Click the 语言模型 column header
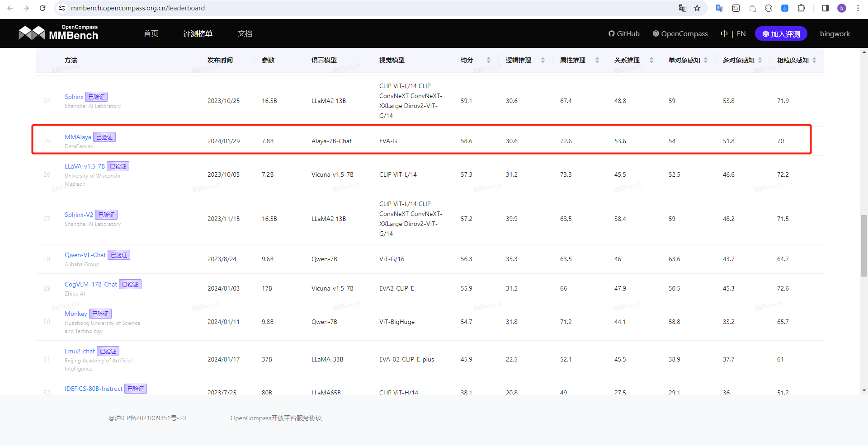This screenshot has width=868, height=446. (324, 60)
